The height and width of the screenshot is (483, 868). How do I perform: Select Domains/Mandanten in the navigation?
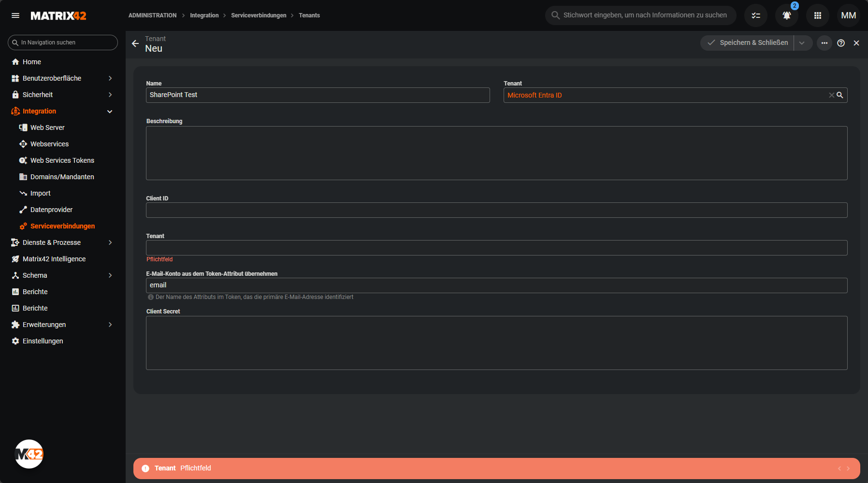pyautogui.click(x=62, y=177)
